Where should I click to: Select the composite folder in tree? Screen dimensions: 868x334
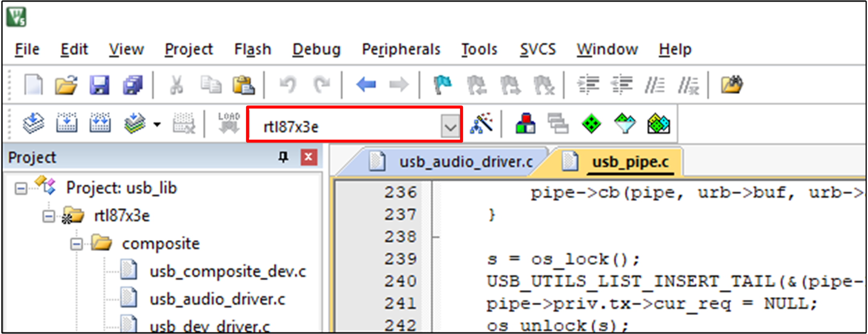pyautogui.click(x=161, y=244)
